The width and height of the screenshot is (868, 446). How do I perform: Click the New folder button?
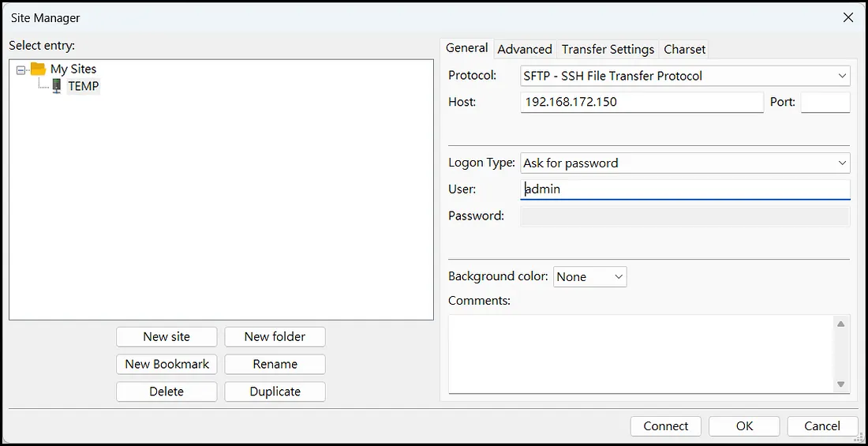(x=275, y=336)
